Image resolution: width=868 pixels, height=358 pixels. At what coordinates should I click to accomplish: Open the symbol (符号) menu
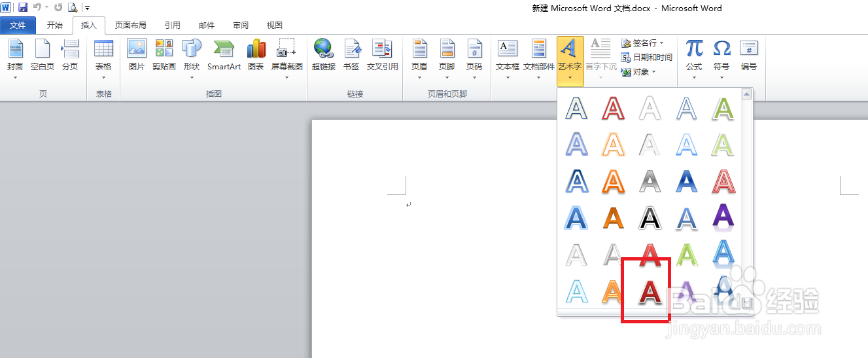(721, 59)
